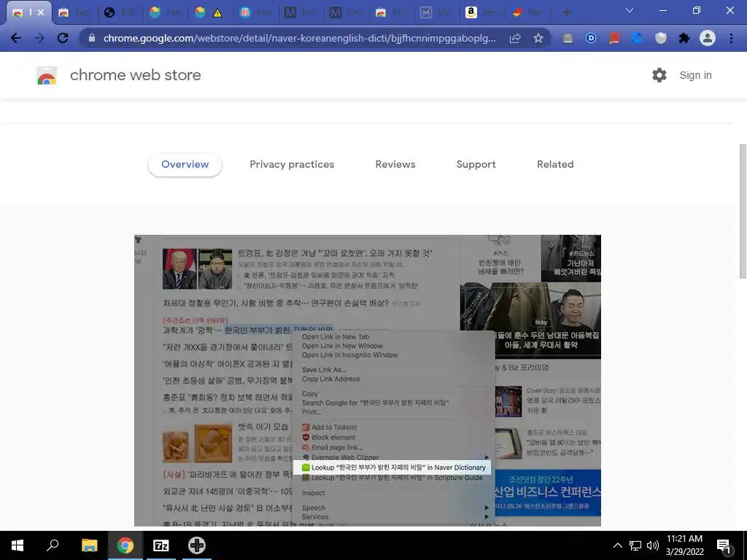Open the blue D extension icon
747x560 pixels.
(x=591, y=38)
